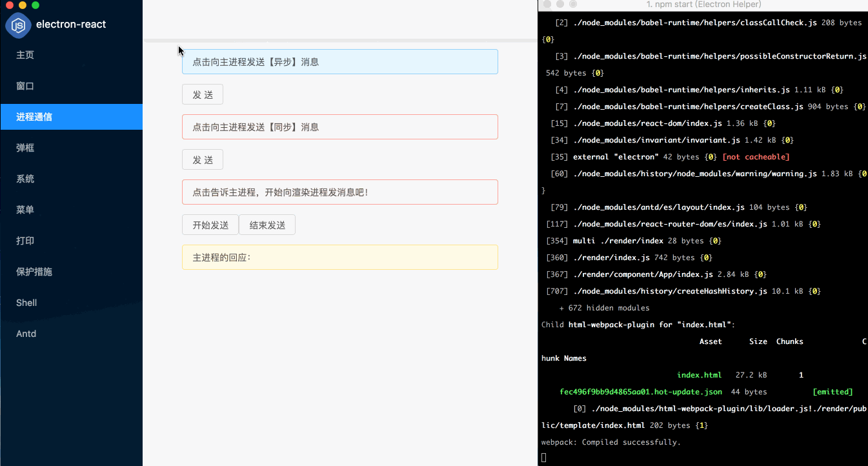Click the 点击向主进程发送【异步】消息 alert
868x466 pixels.
[x=340, y=62]
